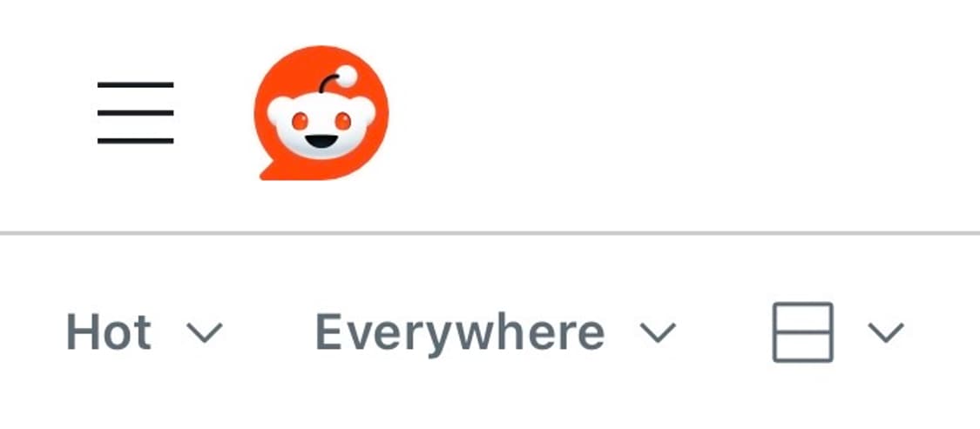The image size is (980, 429).
Task: Click the arrow next to layout icon
Action: 886,332
